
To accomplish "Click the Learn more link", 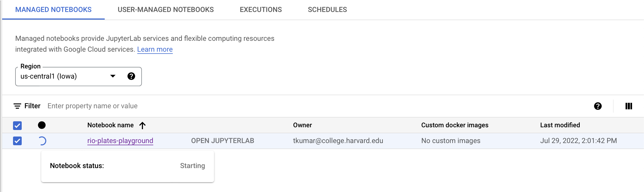I will tap(155, 49).
